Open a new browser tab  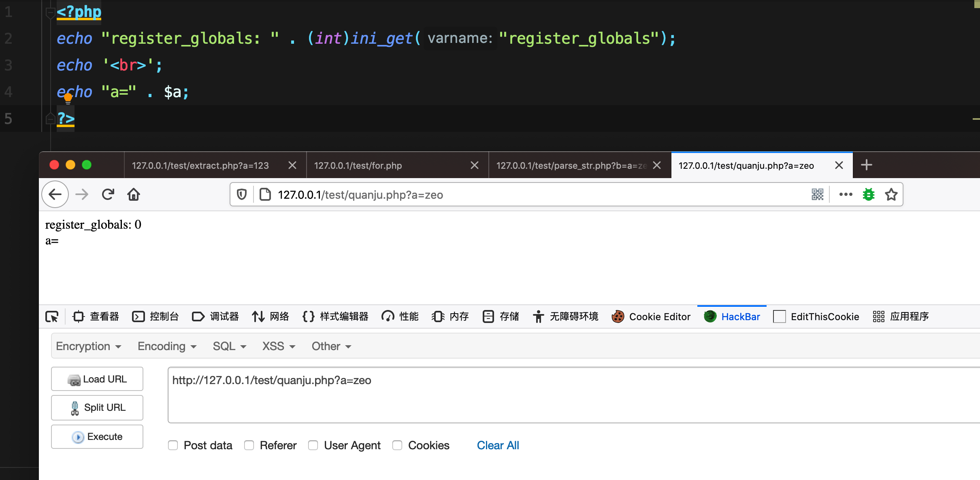[x=867, y=165]
